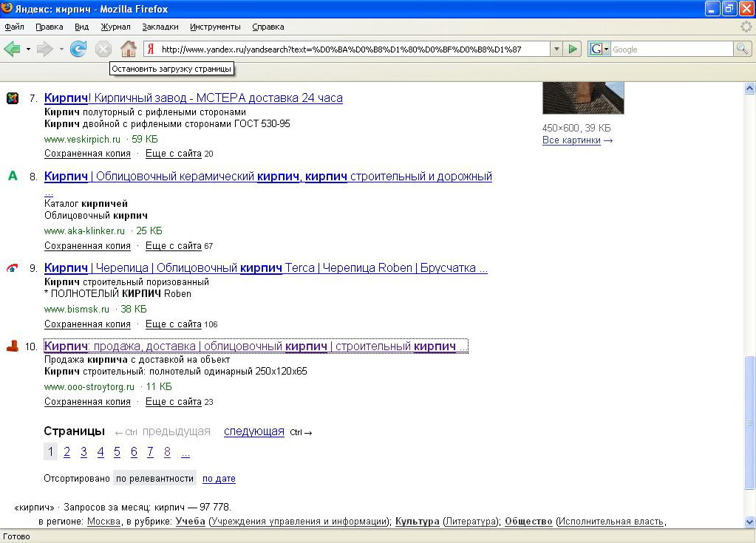
Task: Go to results page 8
Action: (x=167, y=452)
